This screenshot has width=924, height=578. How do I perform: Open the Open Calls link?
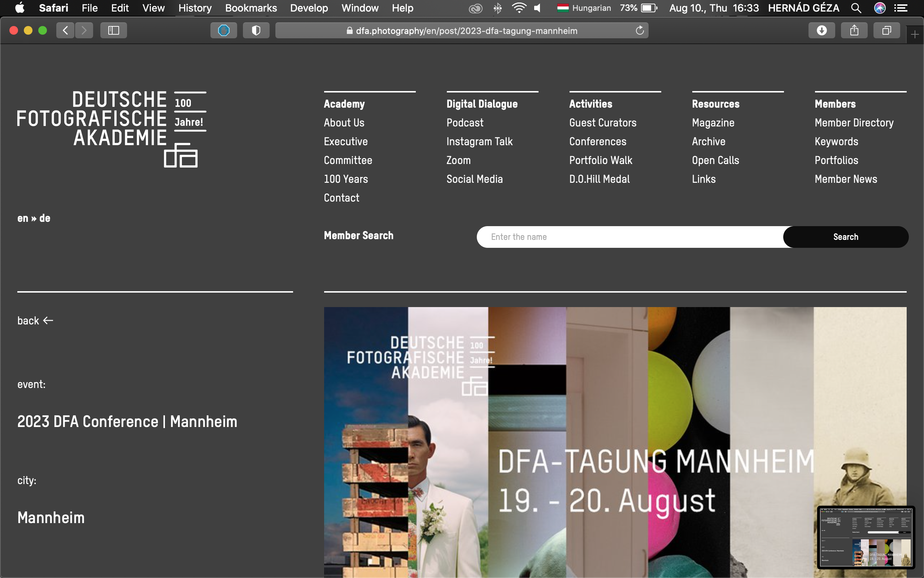[x=715, y=160]
